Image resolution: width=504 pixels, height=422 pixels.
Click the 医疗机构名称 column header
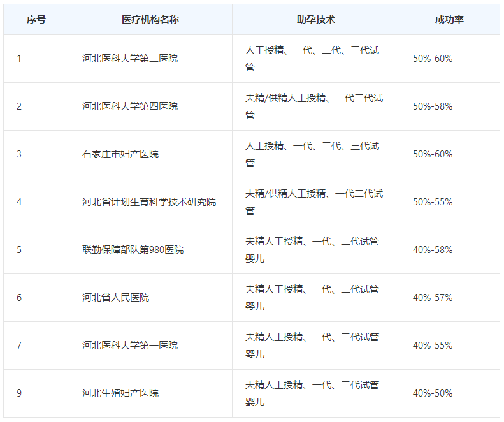(150, 20)
